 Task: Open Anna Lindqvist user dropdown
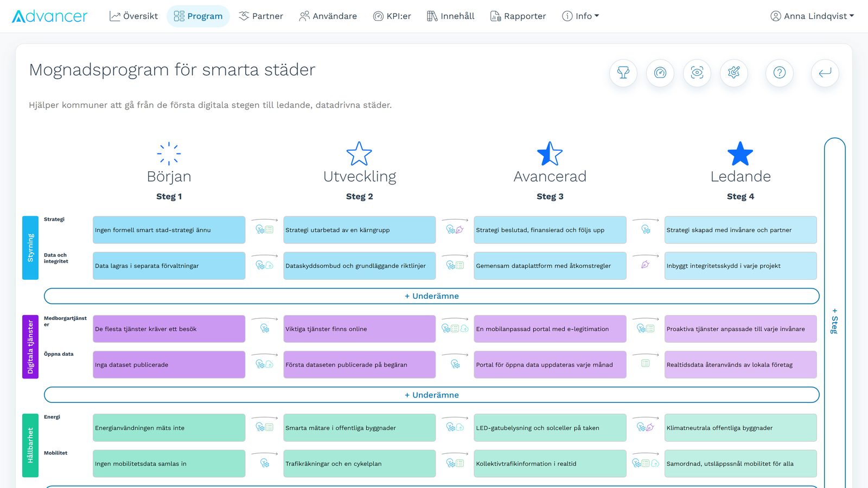point(812,16)
